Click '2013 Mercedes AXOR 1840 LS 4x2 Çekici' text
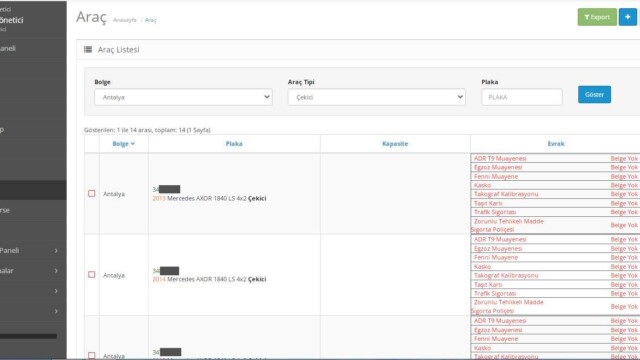The image size is (640, 360). tap(209, 198)
